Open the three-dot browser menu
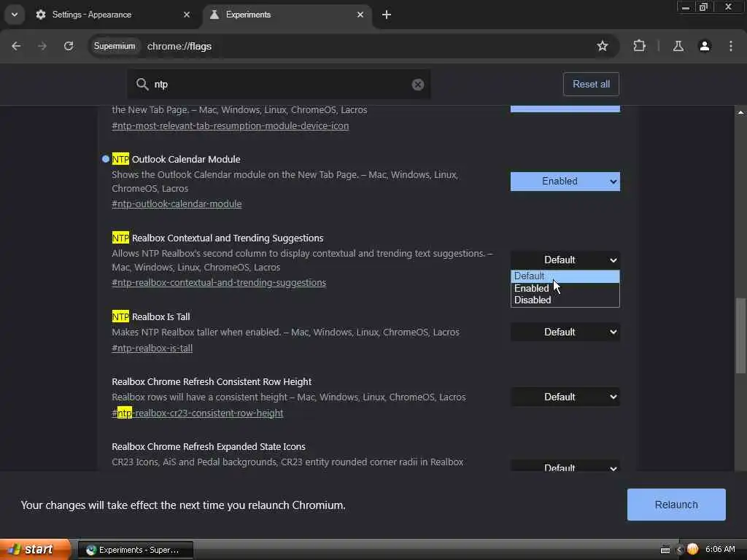Image resolution: width=747 pixels, height=560 pixels. 731,46
